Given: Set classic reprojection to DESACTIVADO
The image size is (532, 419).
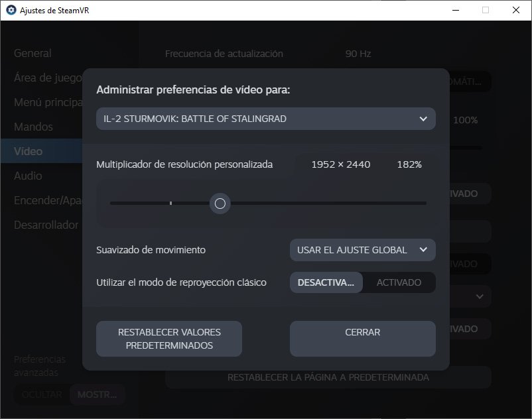Looking at the screenshot, I should pos(326,282).
